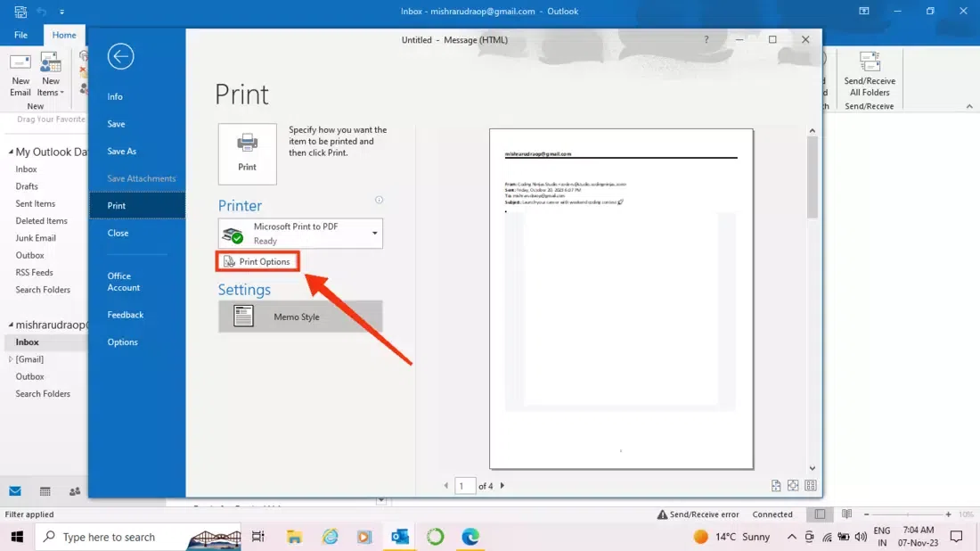Click the preview scrollbar down arrow
This screenshot has width=980, height=551.
tap(813, 468)
